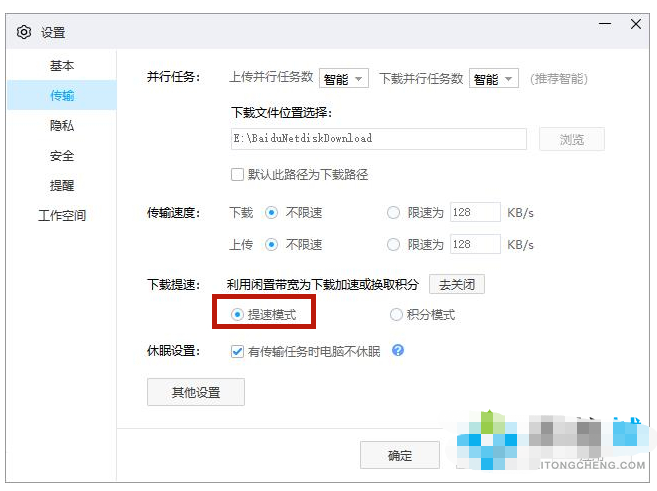Screen dimensions: 657x491
Task: Select 限速为 radio for download speed
Action: pos(393,212)
